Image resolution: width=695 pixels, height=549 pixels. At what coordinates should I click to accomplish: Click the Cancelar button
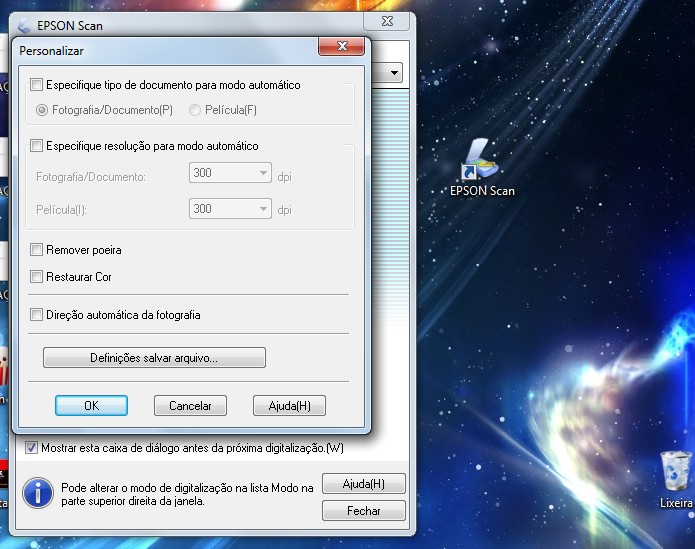(x=190, y=405)
